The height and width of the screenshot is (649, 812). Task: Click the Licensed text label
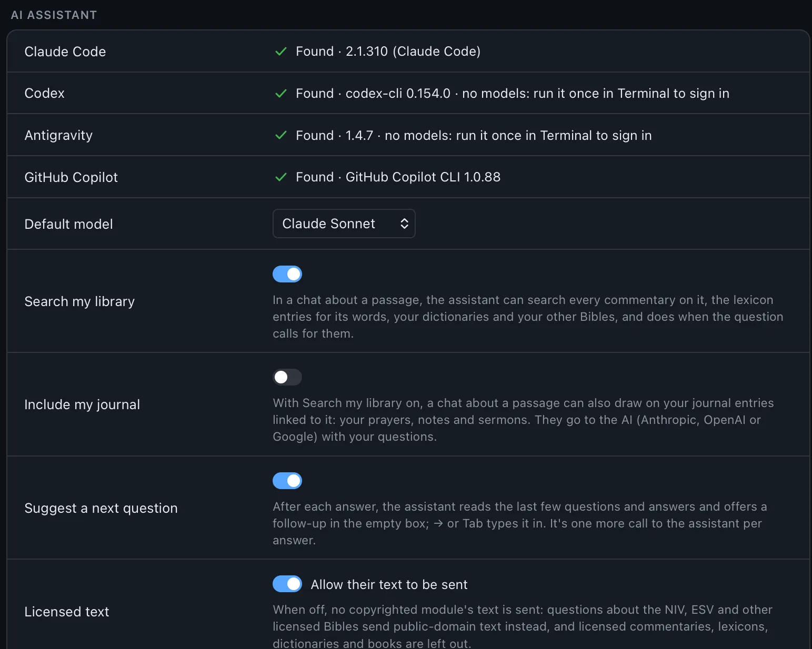(67, 612)
